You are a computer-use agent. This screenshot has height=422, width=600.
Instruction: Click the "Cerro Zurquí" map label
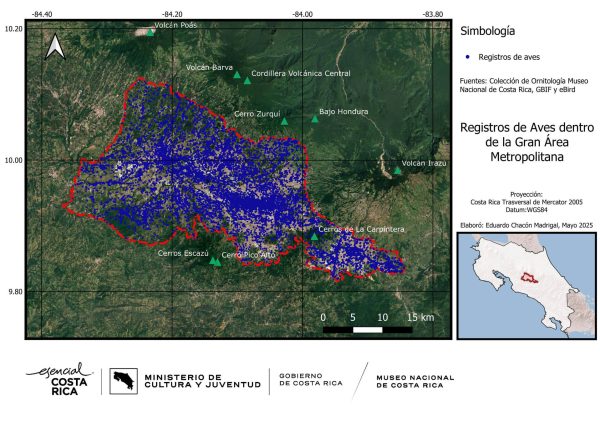coord(257,114)
